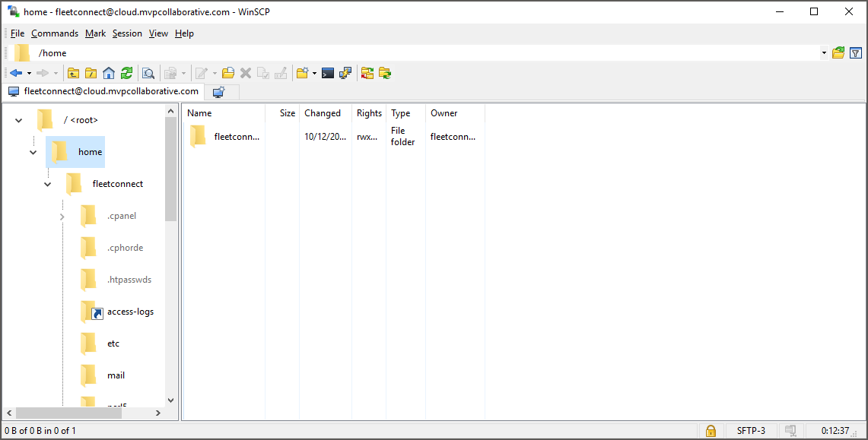Navigate to the home directory icon
The height and width of the screenshot is (440, 868).
(x=109, y=73)
